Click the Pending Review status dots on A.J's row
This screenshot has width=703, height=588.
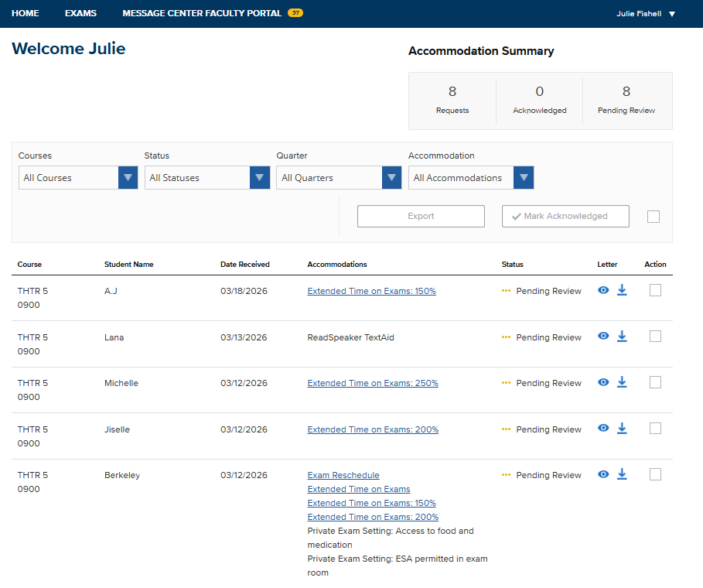coord(506,290)
